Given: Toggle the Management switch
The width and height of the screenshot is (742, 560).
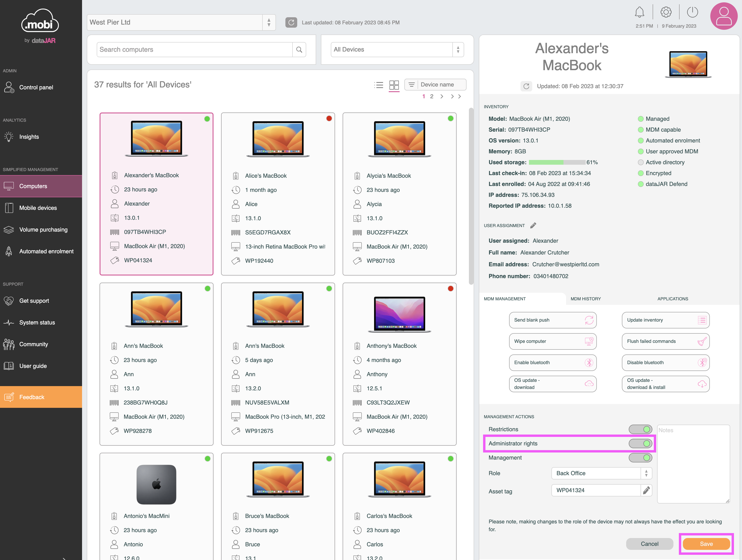Looking at the screenshot, I should click(640, 458).
